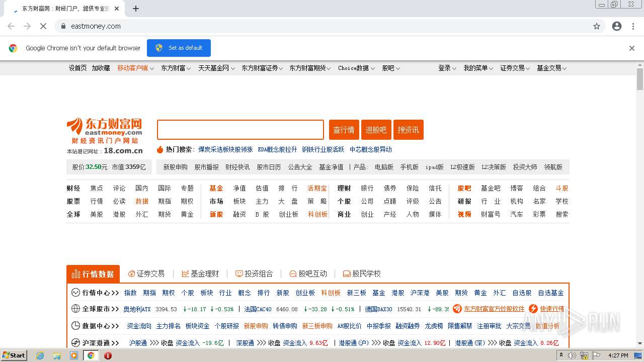
Task: Click the 查行情 search button
Action: (x=344, y=130)
